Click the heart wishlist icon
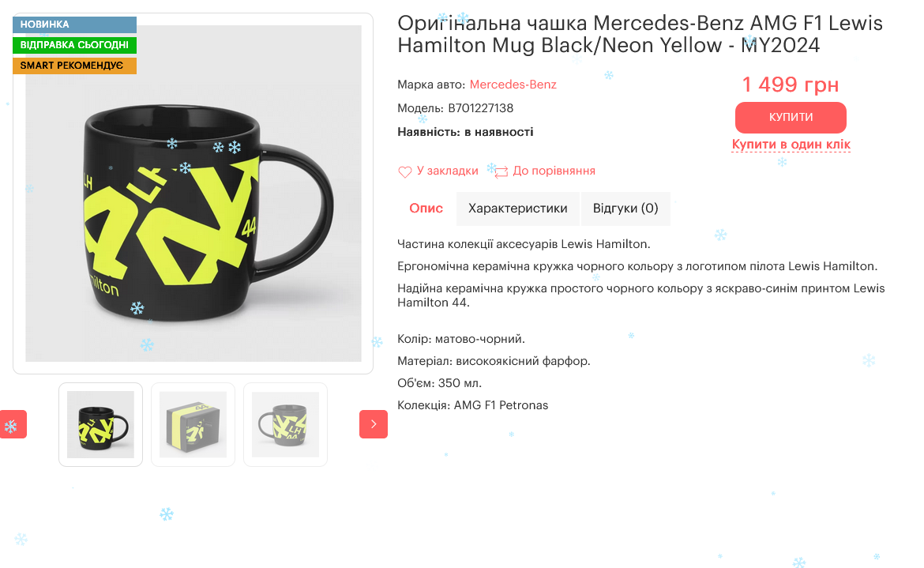This screenshot has height=568, width=924. click(x=404, y=172)
